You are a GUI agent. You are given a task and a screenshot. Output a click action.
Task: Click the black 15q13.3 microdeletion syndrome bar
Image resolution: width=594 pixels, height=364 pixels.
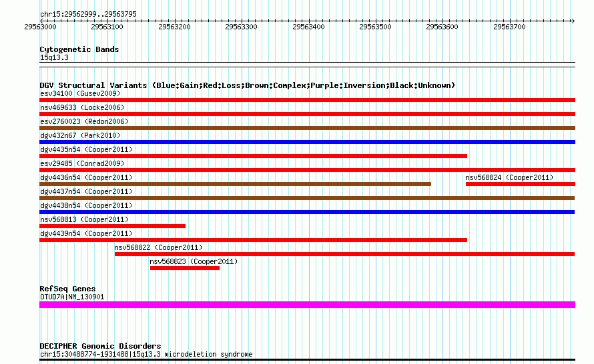tap(307, 360)
